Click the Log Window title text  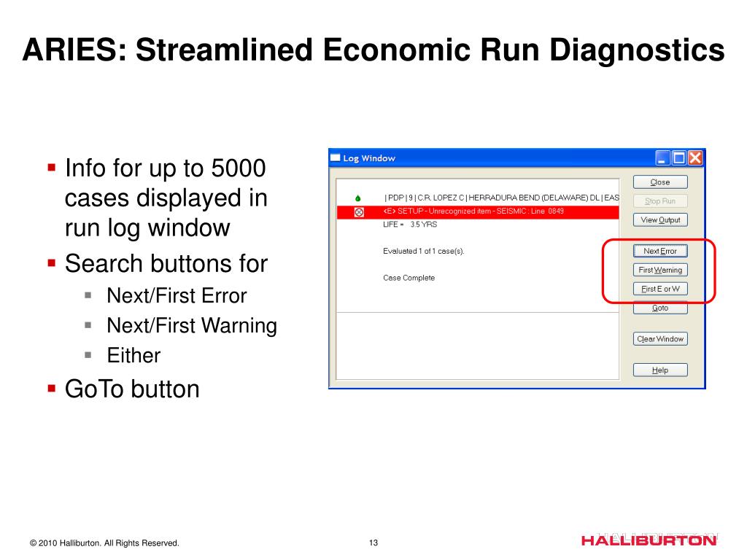click(369, 158)
